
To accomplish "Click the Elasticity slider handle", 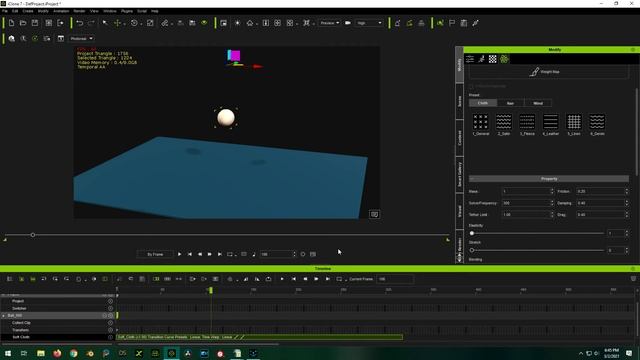I will pos(472,233).
